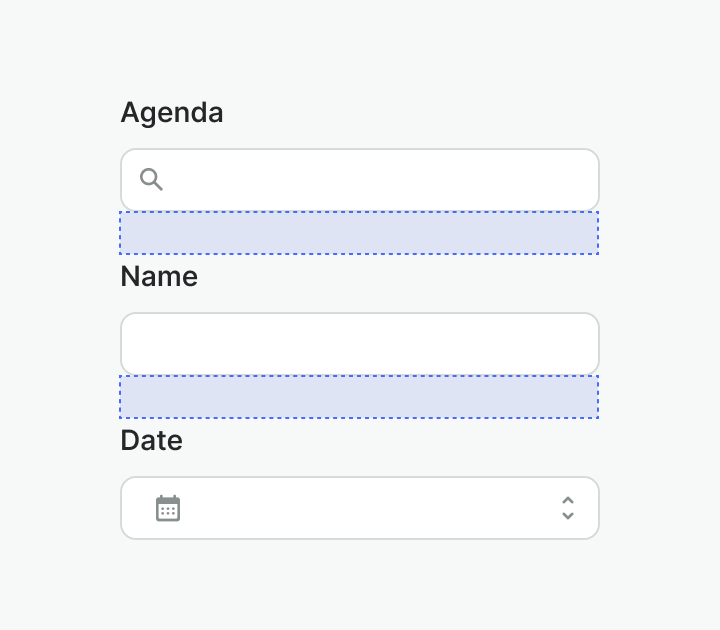Click the "Date" field label
The height and width of the screenshot is (630, 720).
pos(151,441)
